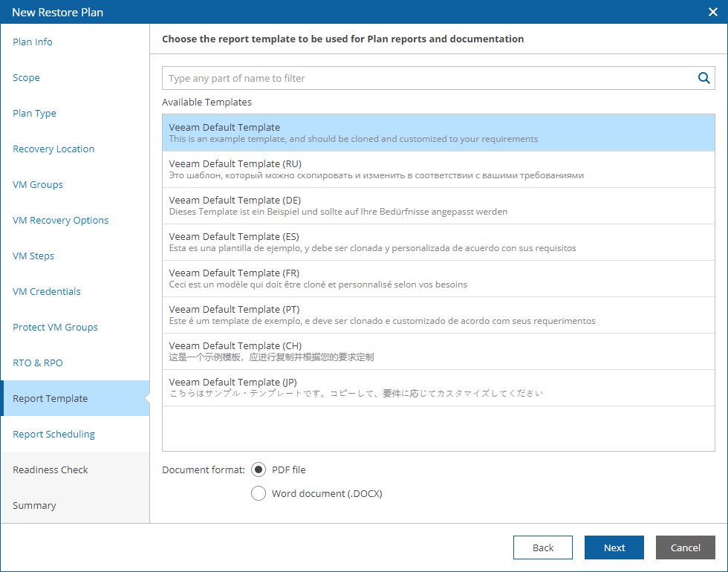Select PDF file document format
The image size is (728, 572).
[x=259, y=469]
